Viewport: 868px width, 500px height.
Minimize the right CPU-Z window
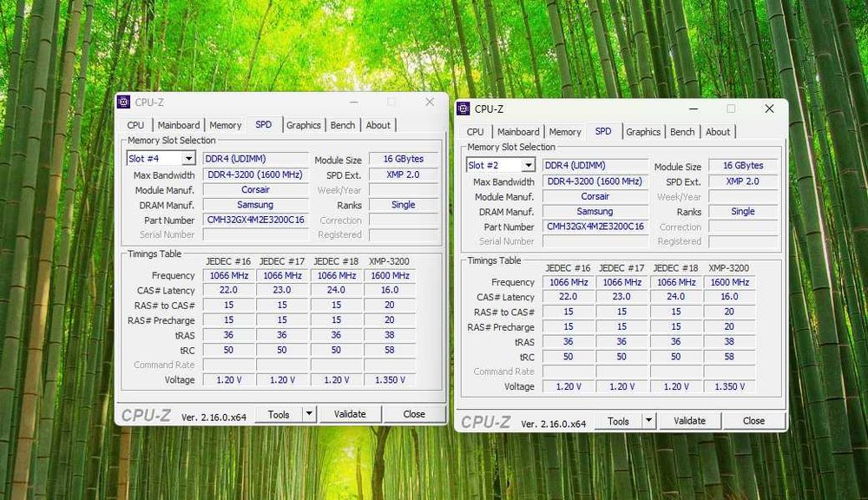coord(694,109)
